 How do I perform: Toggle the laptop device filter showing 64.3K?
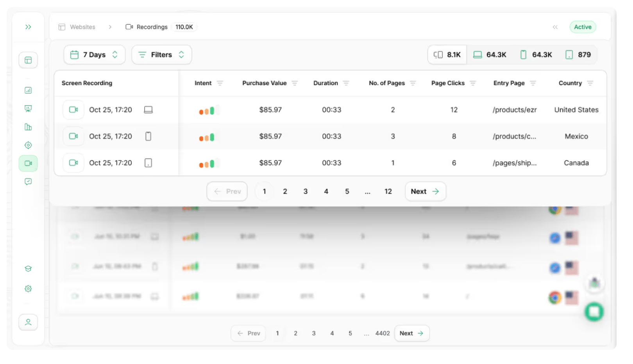[490, 55]
